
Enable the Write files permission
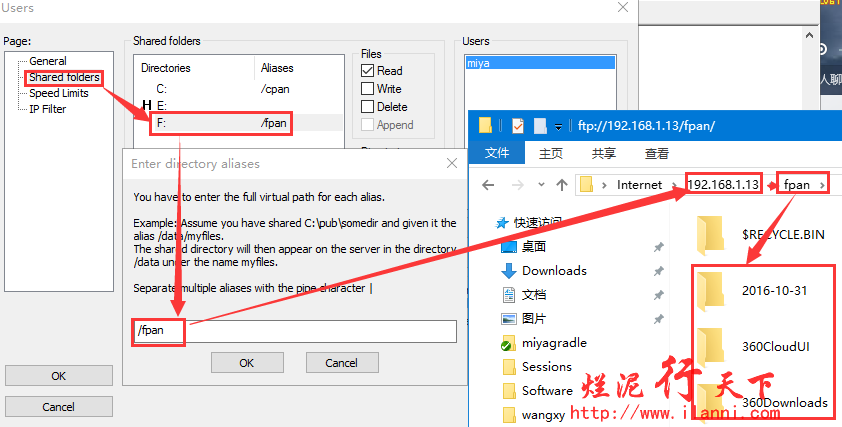pos(368,89)
